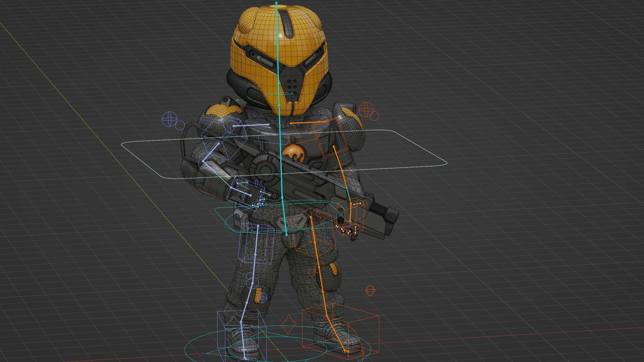The image size is (644, 362).
Task: Click the orange circle around the elbow
Action: [343, 171]
